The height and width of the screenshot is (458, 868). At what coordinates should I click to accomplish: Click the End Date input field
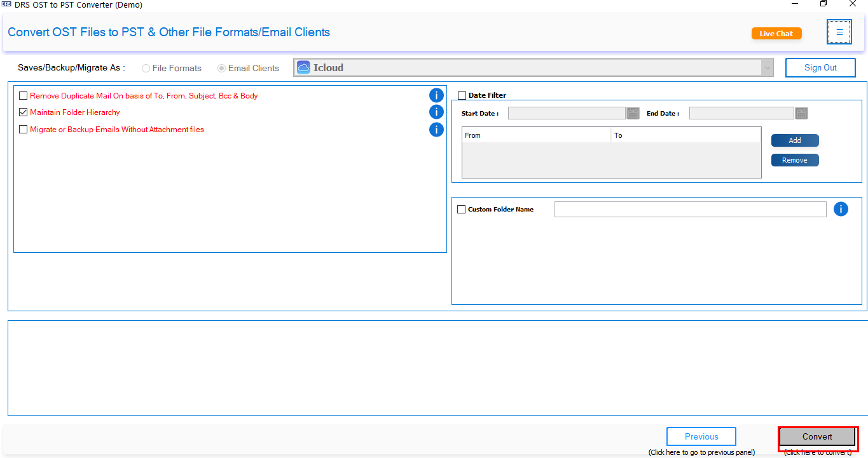tap(741, 113)
